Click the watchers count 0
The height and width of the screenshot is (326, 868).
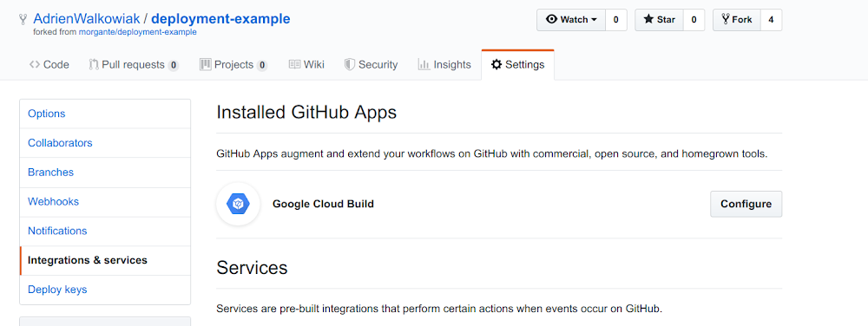616,20
